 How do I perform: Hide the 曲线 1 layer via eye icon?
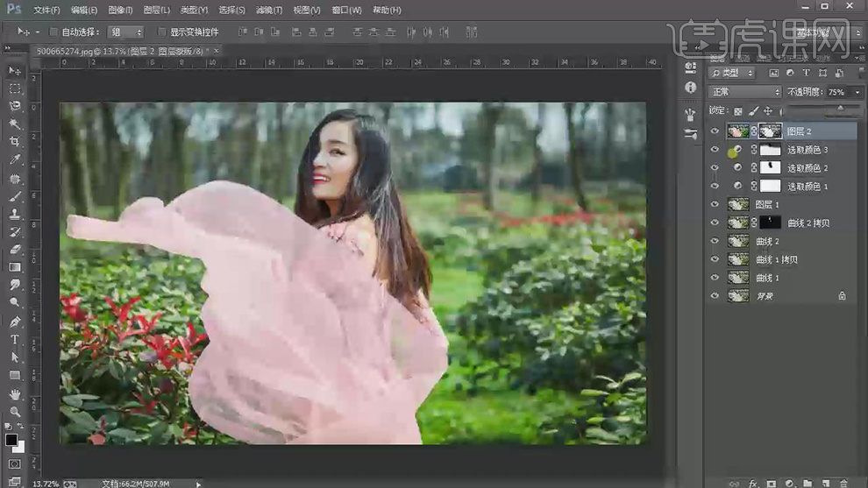pyautogui.click(x=715, y=278)
